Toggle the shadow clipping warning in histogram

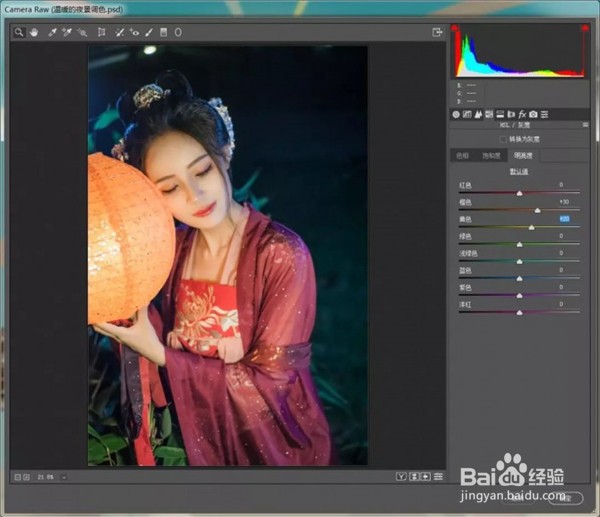pyautogui.click(x=454, y=28)
